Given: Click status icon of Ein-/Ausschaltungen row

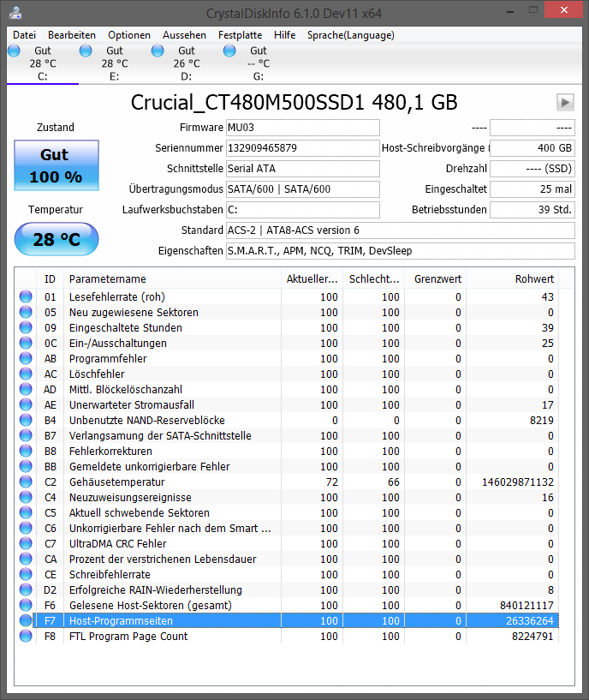Looking at the screenshot, I should 26,343.
